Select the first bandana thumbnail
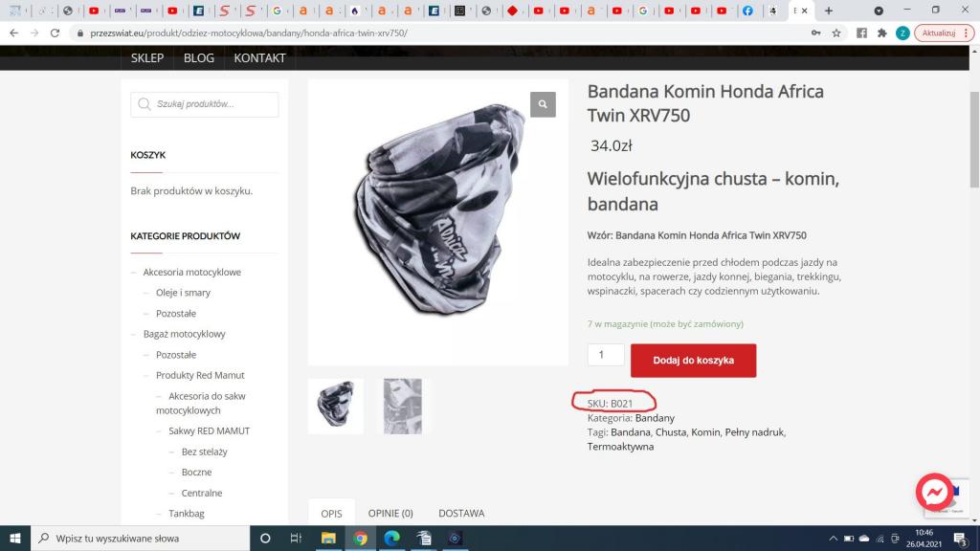The height and width of the screenshot is (551, 980). 336,406
